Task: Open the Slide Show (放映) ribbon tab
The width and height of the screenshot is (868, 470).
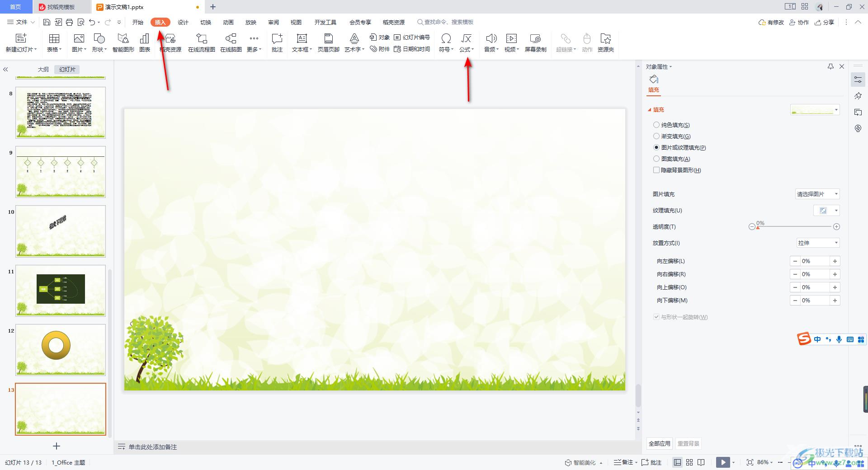Action: pyautogui.click(x=251, y=22)
